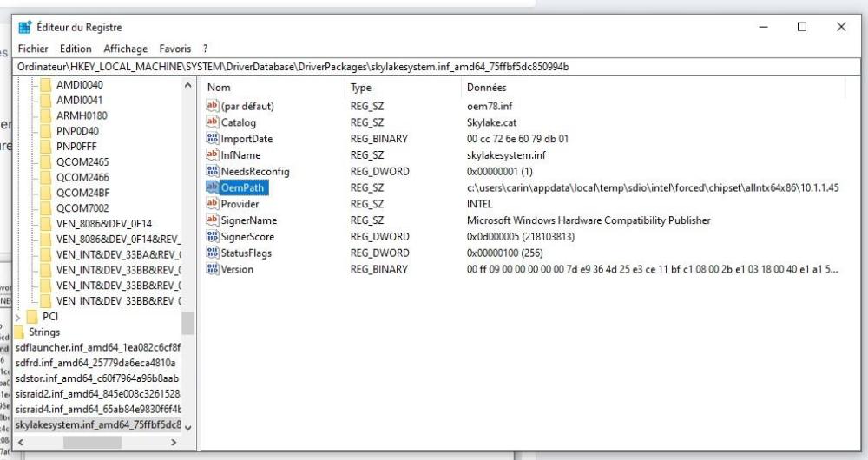This screenshot has height=460, width=868.
Task: Click the skylakesystem.inf data value
Action: tap(506, 155)
